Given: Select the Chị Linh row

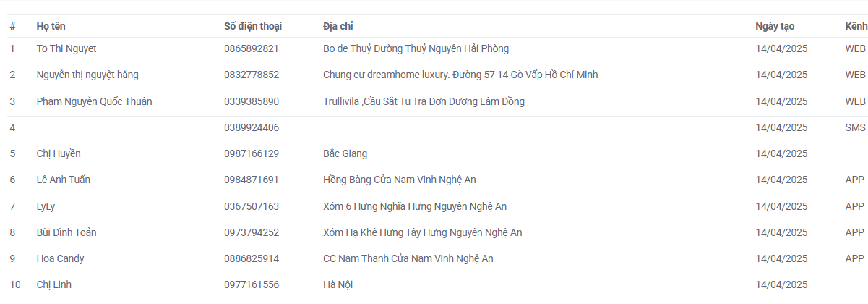Looking at the screenshot, I should (x=437, y=284).
